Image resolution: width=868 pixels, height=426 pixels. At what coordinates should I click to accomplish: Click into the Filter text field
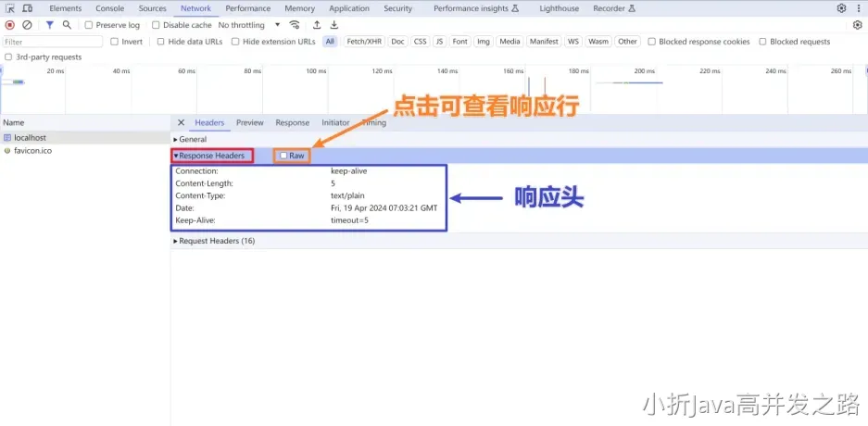pyautogui.click(x=52, y=42)
